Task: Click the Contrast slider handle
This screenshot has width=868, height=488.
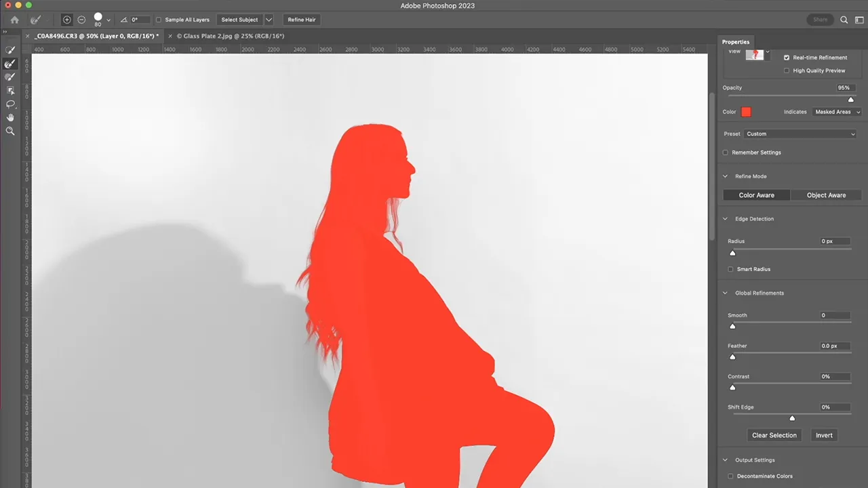Action: pyautogui.click(x=732, y=387)
